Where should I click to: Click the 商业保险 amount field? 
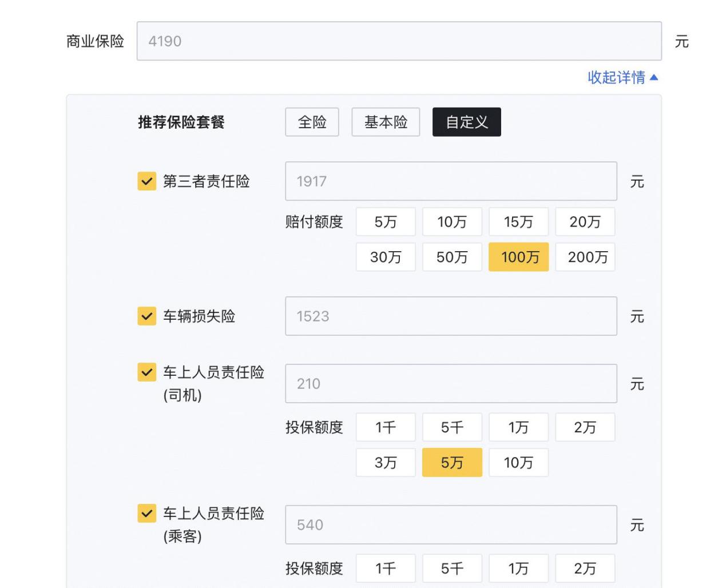[399, 41]
